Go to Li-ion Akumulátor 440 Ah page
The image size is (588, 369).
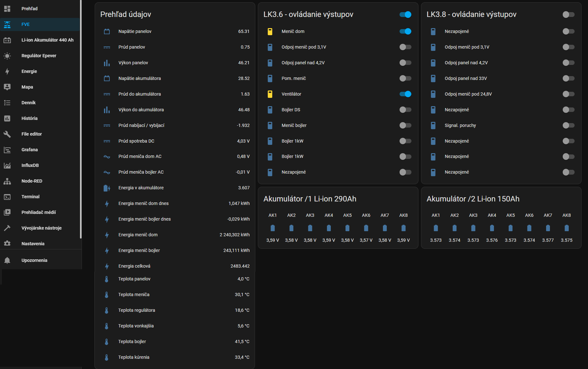coord(47,40)
